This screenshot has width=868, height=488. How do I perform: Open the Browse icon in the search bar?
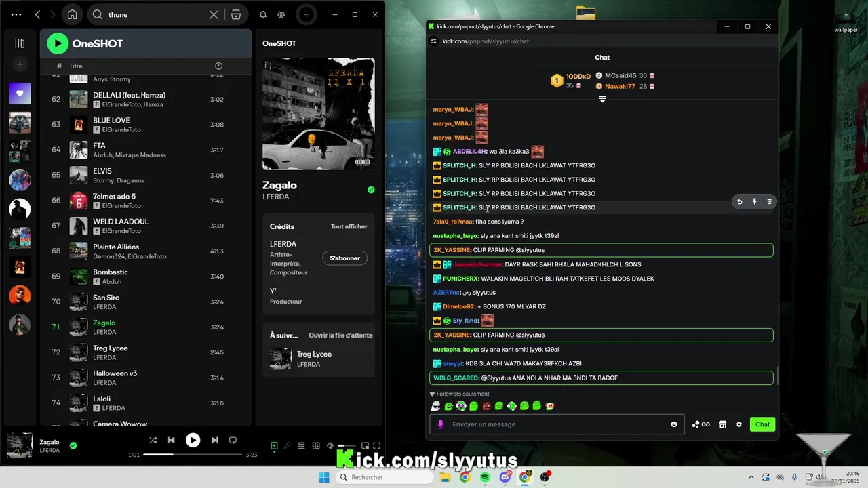236,14
